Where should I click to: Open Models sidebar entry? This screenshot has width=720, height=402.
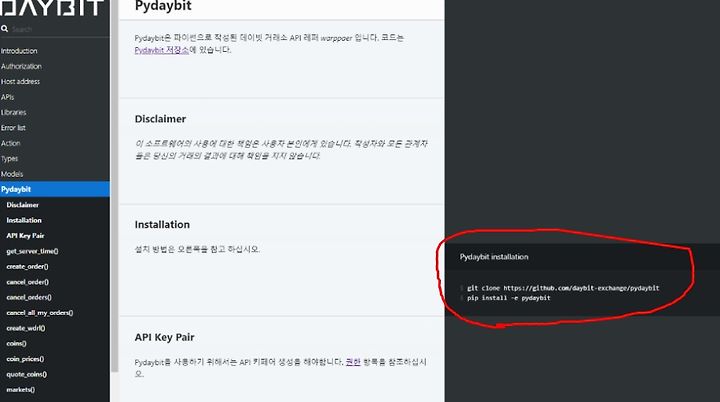pos(12,174)
